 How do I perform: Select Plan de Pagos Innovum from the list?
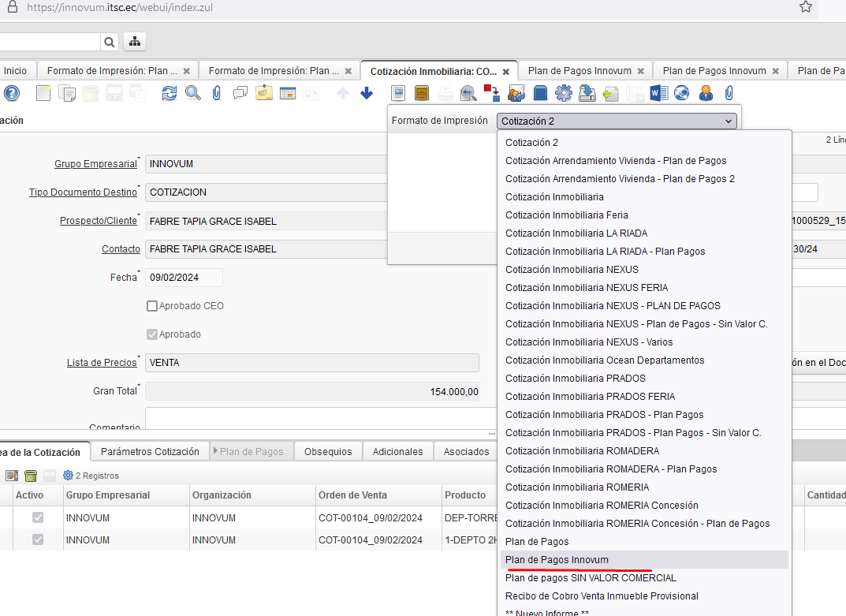(557, 560)
